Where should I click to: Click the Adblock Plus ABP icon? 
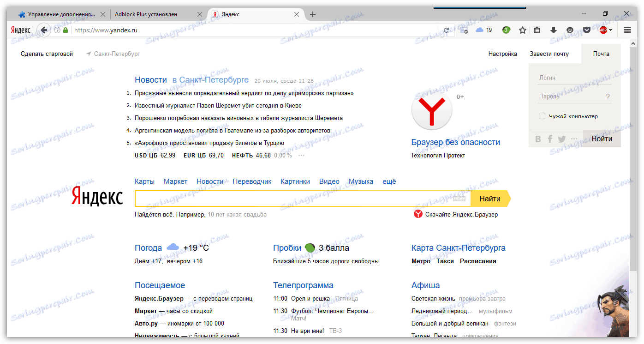point(603,30)
